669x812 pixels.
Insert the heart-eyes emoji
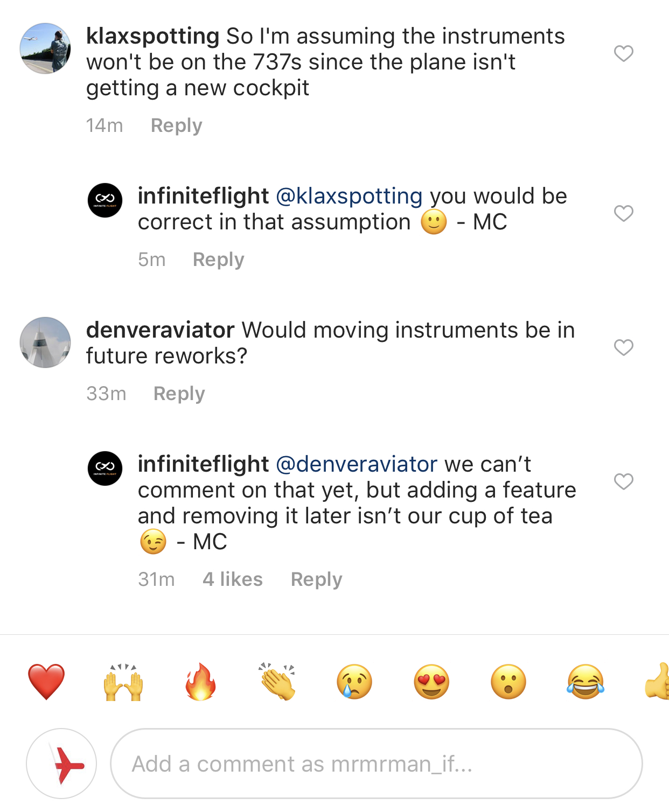431,682
